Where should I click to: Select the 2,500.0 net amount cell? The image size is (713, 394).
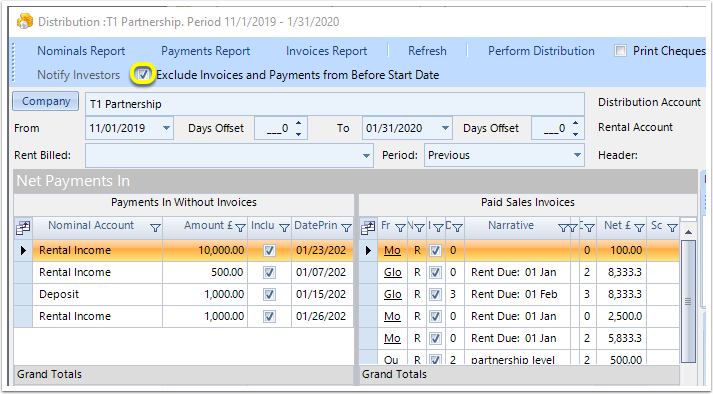click(x=621, y=316)
